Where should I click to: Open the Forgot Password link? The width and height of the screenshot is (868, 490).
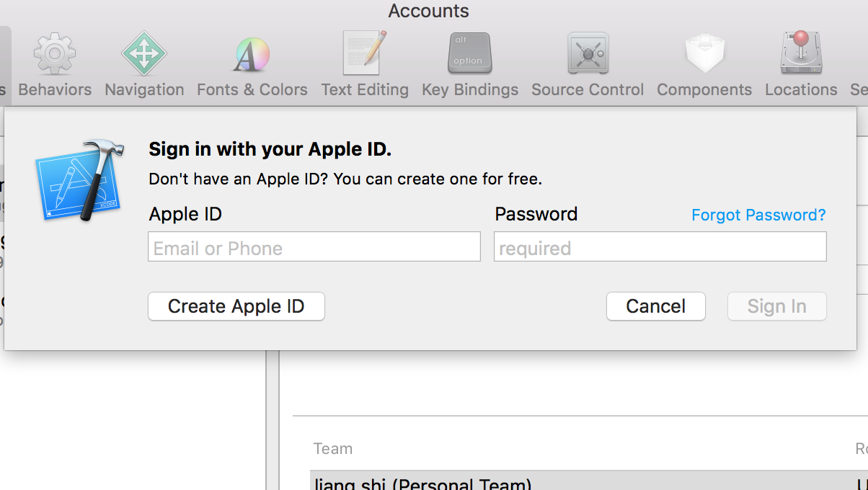click(758, 215)
